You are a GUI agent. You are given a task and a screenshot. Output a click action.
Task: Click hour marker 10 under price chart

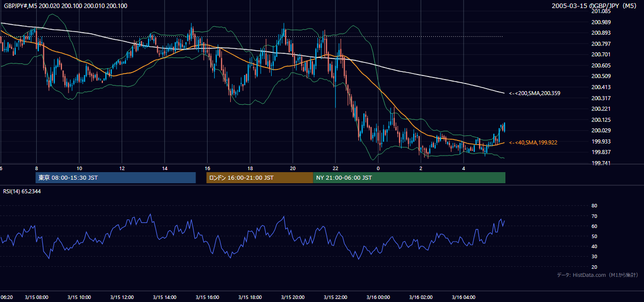tap(79, 168)
